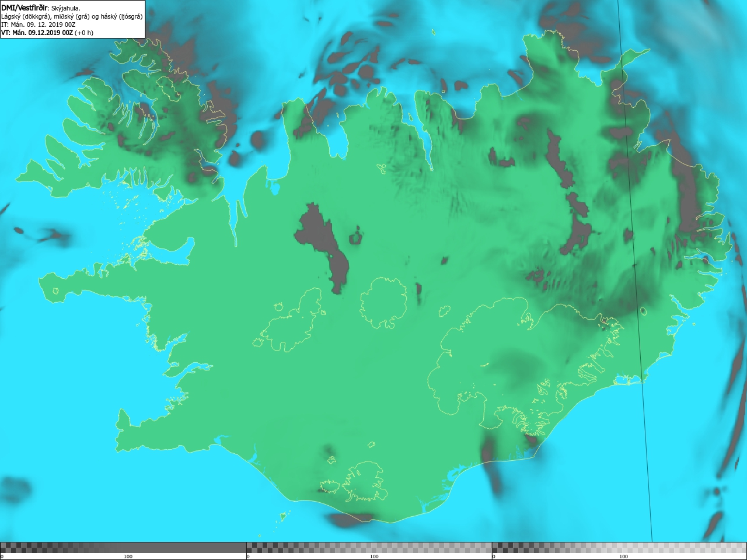
Task: Click inside the round Hofsjökull glacier outline
Action: [x=383, y=302]
